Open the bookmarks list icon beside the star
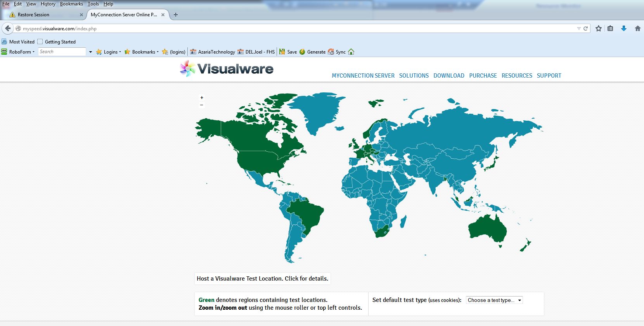 610,28
